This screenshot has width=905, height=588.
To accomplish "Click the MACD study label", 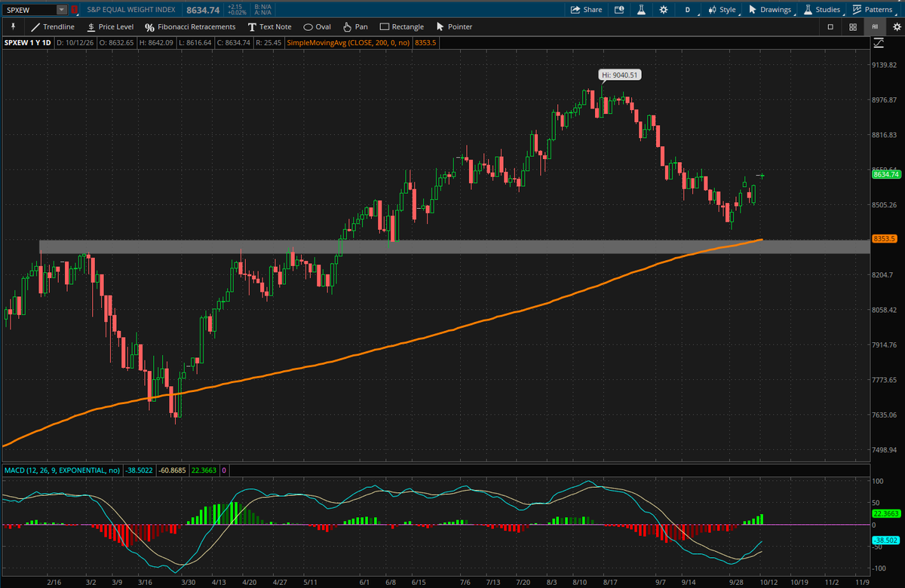I will [x=62, y=470].
